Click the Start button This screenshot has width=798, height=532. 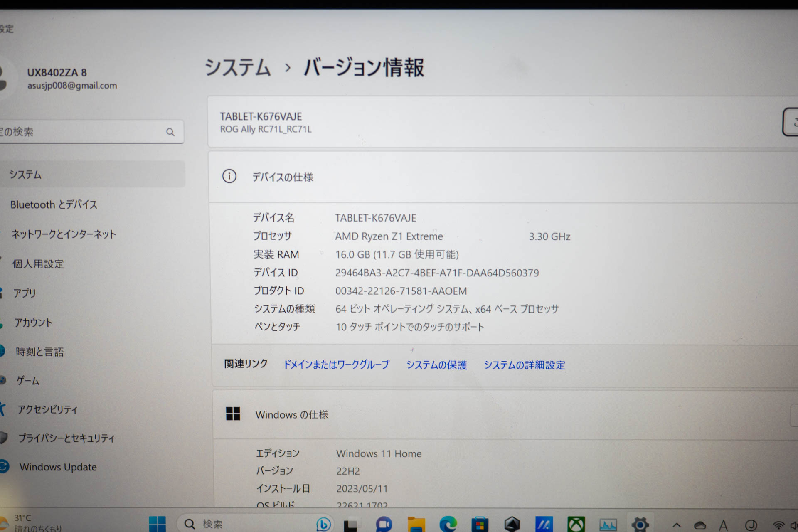pos(157,524)
